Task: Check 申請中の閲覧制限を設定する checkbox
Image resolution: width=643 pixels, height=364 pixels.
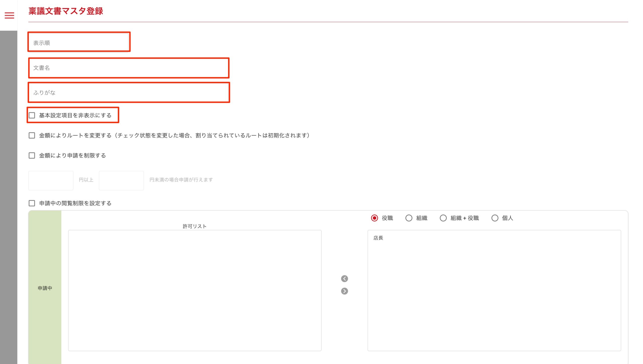Action: [x=32, y=203]
